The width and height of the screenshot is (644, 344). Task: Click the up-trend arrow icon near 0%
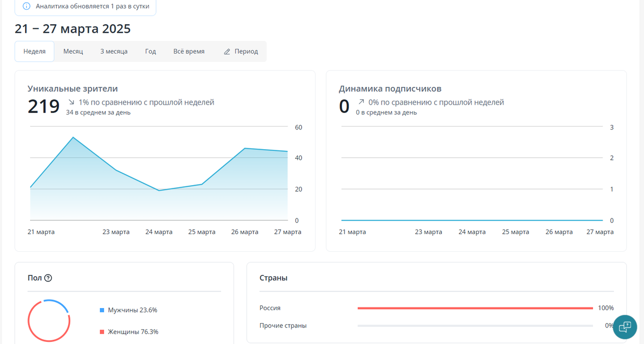coord(361,102)
